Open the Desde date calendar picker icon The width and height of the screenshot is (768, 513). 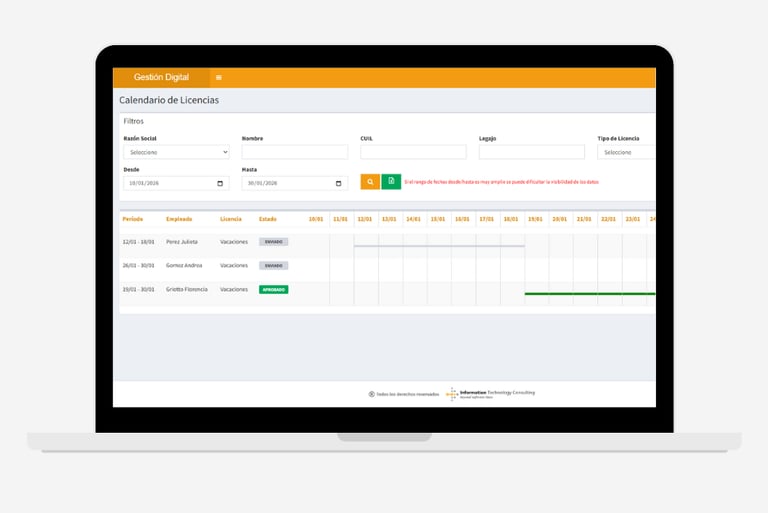[x=220, y=183]
